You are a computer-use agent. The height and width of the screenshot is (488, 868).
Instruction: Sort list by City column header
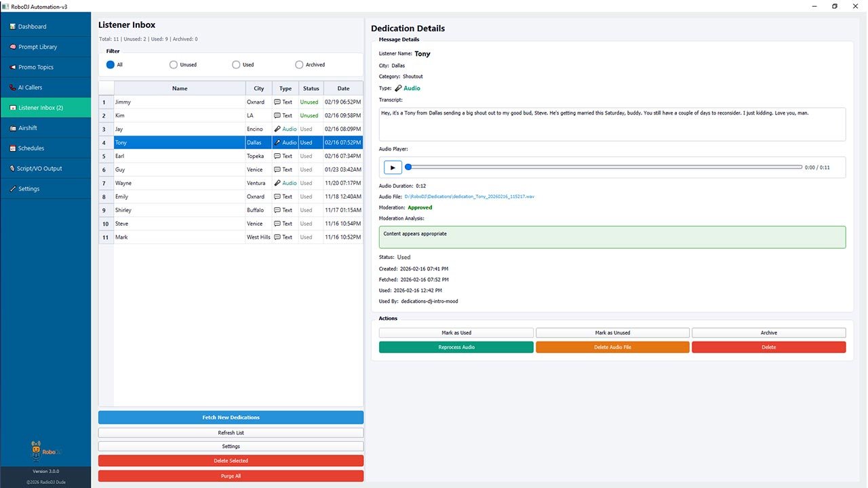pyautogui.click(x=258, y=88)
